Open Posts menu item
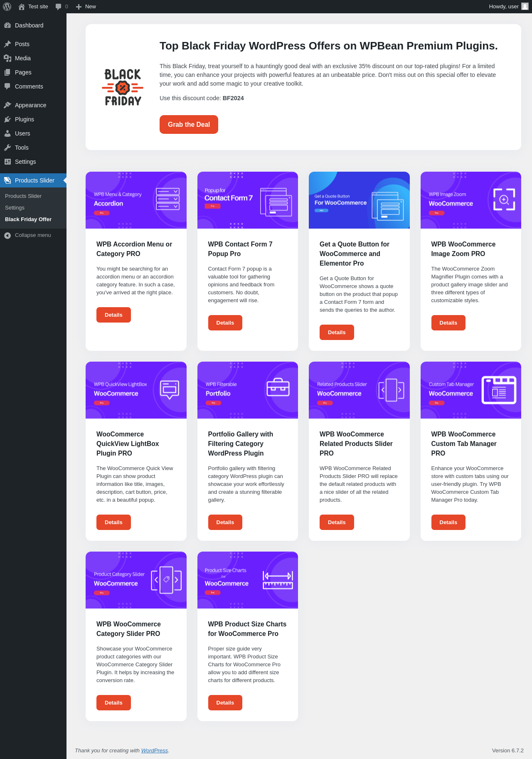Image resolution: width=532 pixels, height=759 pixels. [33, 44]
